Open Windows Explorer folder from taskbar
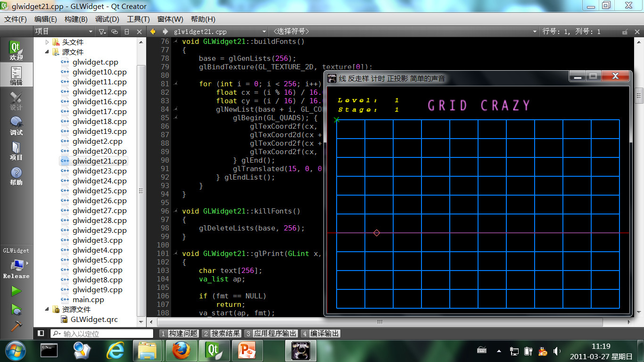644x362 pixels. click(147, 351)
